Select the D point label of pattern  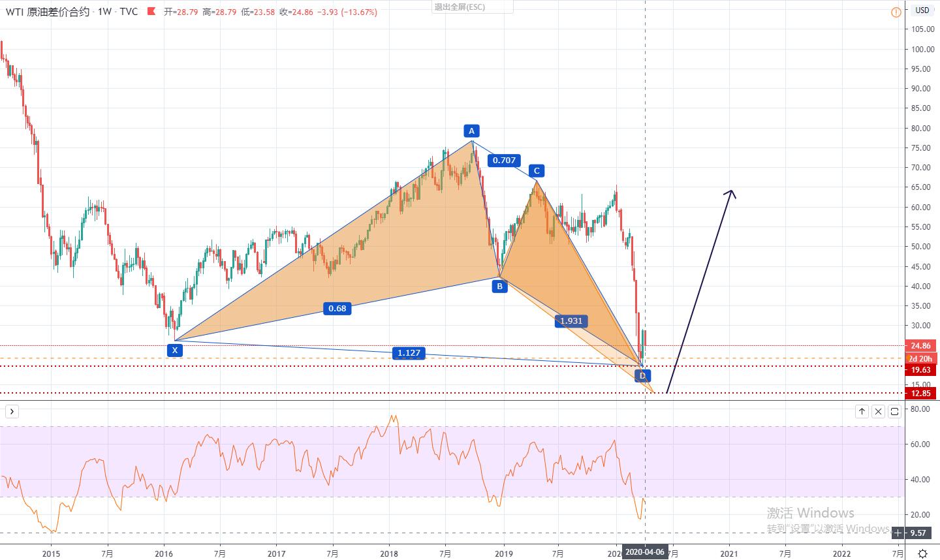(642, 375)
